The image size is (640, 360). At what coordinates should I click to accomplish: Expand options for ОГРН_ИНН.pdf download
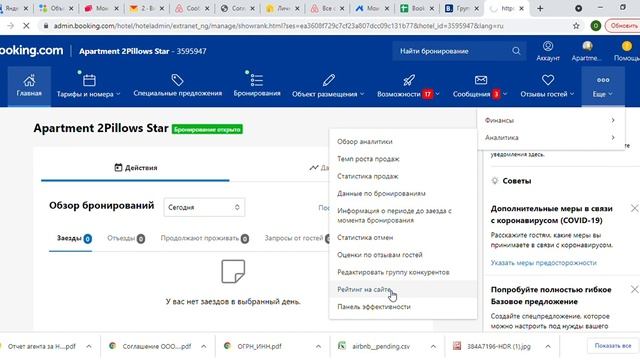click(318, 346)
